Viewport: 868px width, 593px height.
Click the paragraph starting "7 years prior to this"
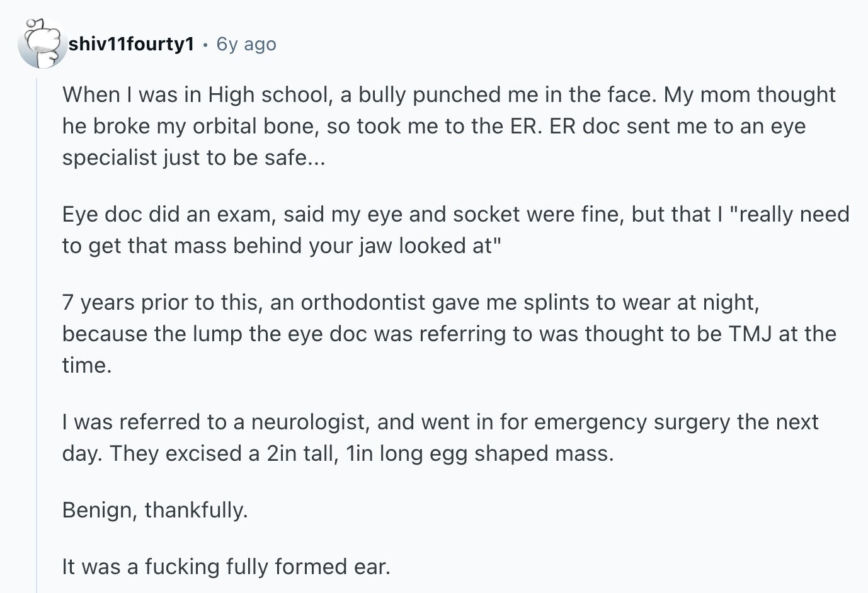(x=448, y=334)
